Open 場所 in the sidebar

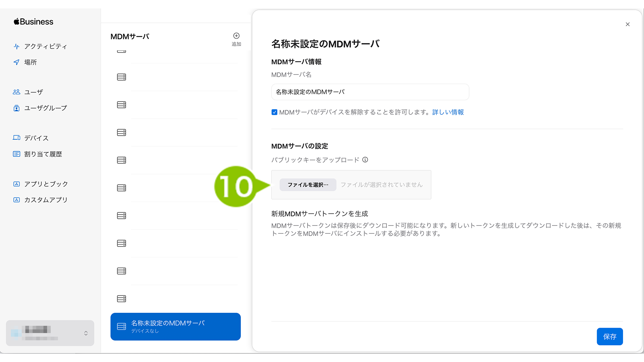(30, 62)
